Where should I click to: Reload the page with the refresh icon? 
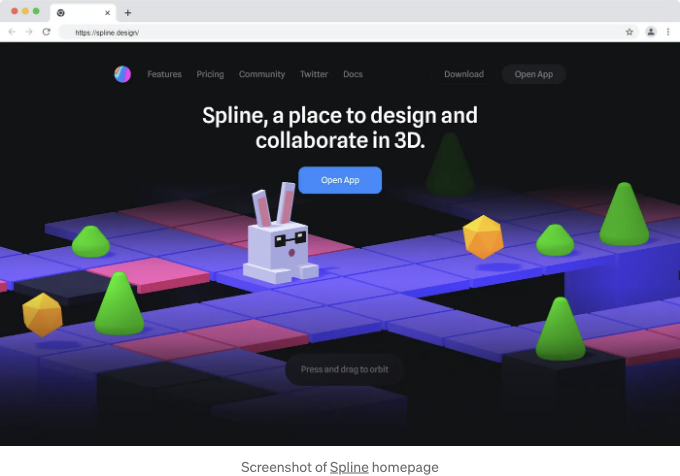[x=46, y=32]
